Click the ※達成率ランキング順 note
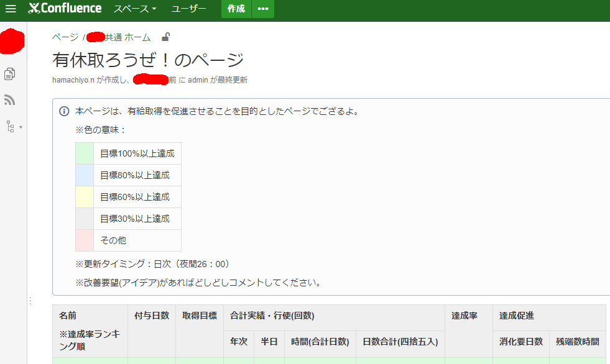Viewport: 610px width, 364px height. click(90, 340)
